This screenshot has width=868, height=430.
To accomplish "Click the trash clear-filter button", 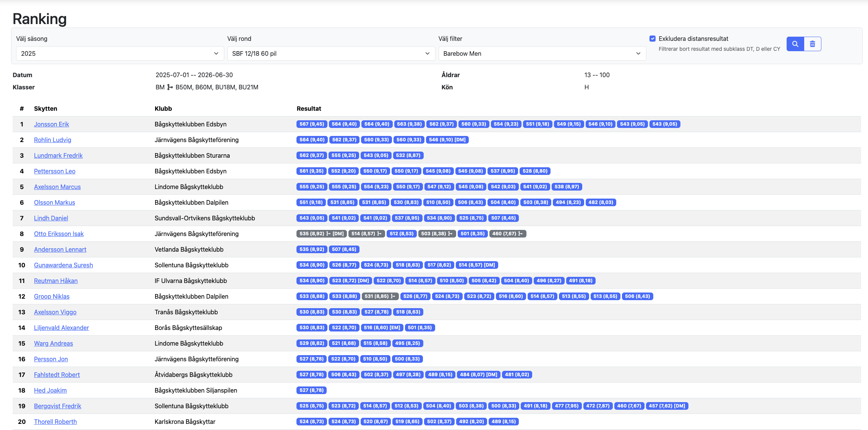I will (813, 44).
